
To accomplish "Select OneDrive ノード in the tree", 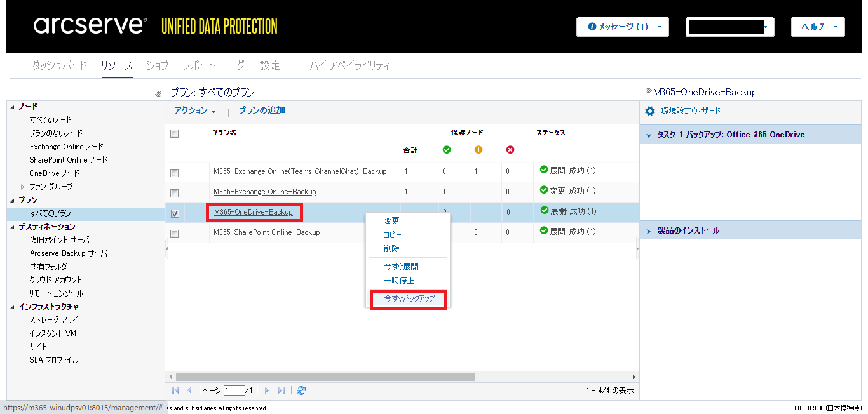I will 55,173.
